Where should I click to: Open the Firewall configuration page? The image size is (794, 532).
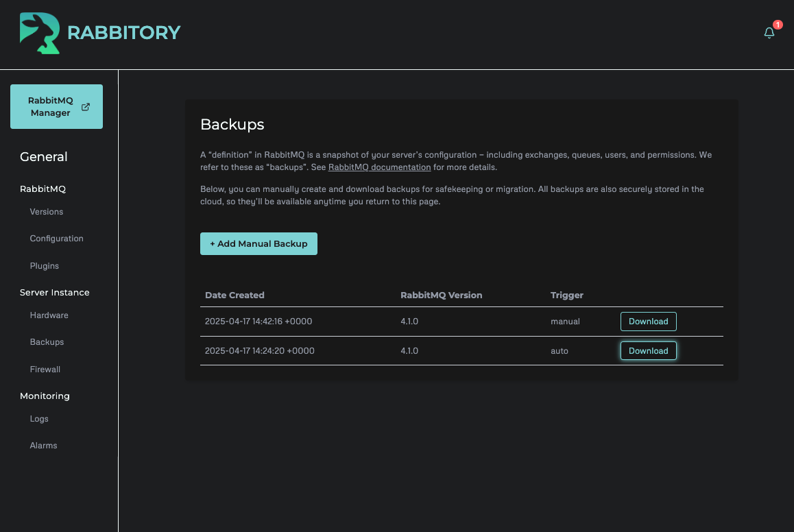[45, 369]
